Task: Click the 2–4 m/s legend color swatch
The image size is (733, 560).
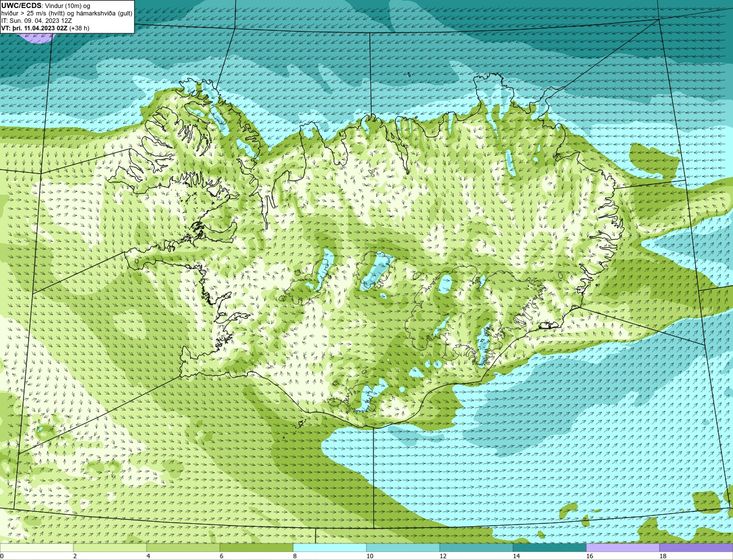Action: (110, 547)
